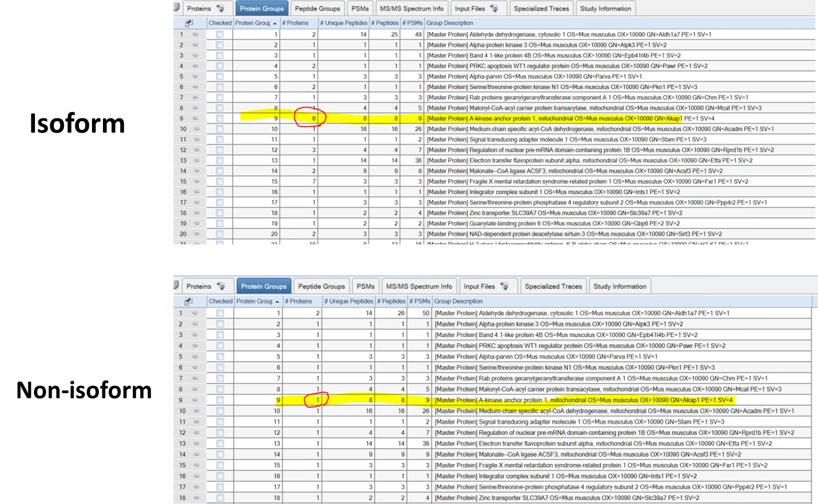Viewport: 818px width, 504px height.
Task: Check the Akap1 row in the Isoform table
Action: point(220,119)
